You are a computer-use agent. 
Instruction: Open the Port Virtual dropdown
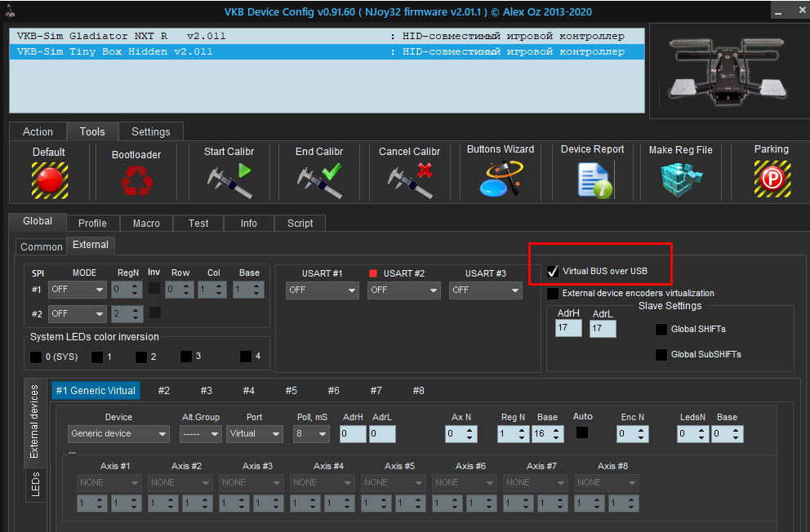[254, 434]
